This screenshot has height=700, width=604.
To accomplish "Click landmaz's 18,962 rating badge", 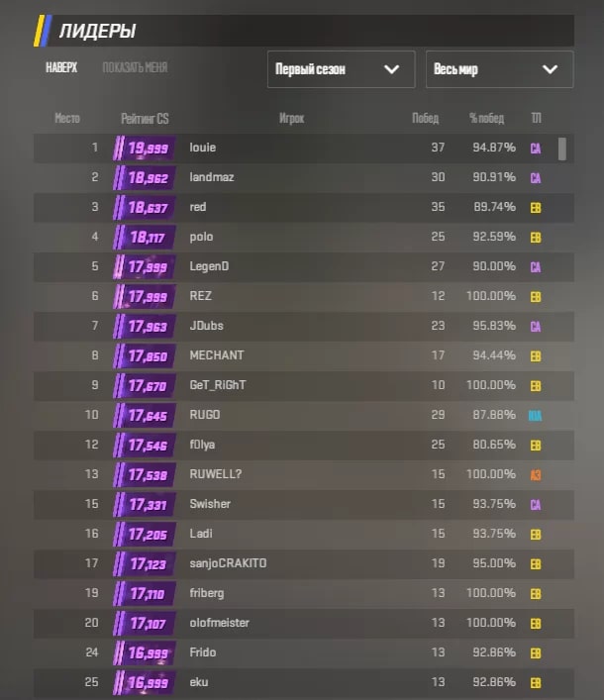I will click(x=145, y=178).
